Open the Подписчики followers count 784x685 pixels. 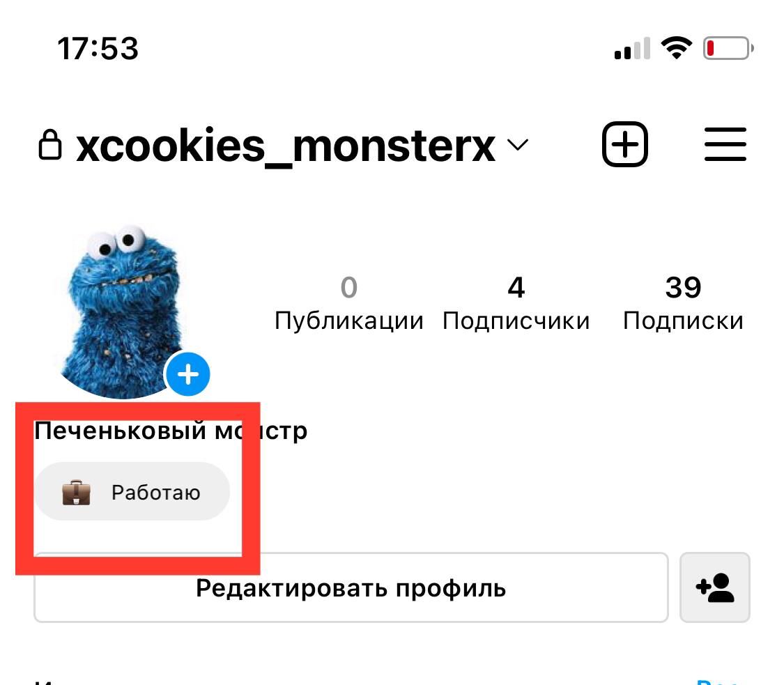tap(516, 303)
